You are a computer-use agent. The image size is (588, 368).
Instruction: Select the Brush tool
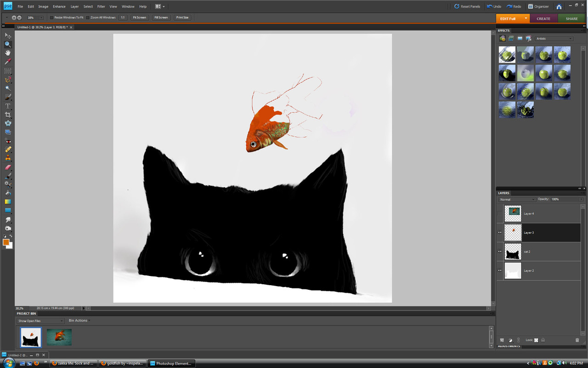tap(8, 176)
